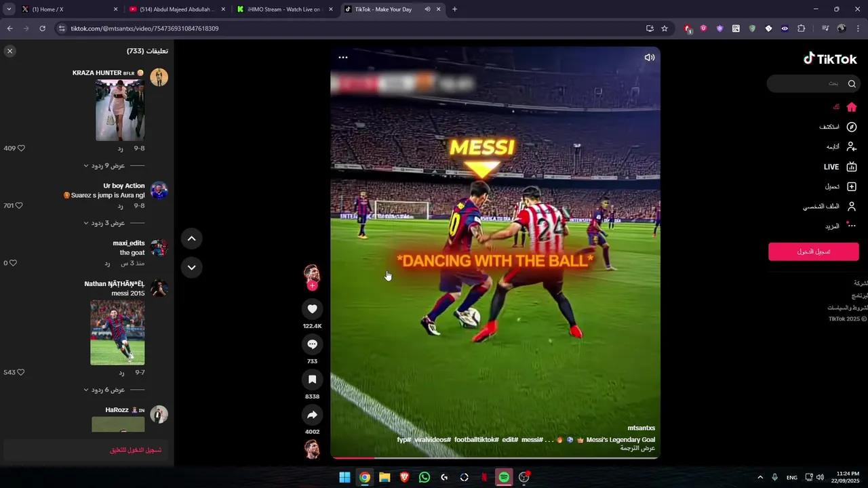868x488 pixels.
Task: Mute the video with speaker icon
Action: click(x=649, y=58)
